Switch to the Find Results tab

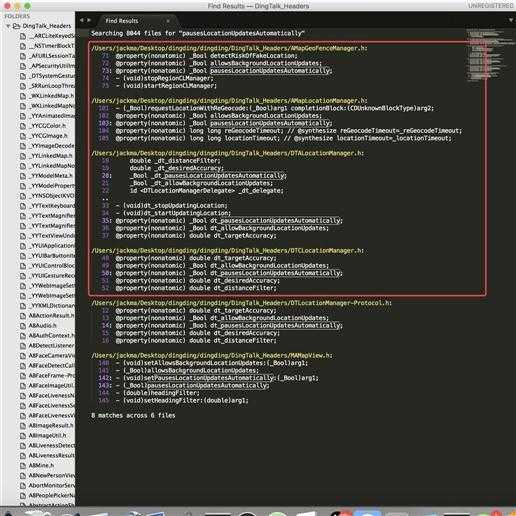122,21
